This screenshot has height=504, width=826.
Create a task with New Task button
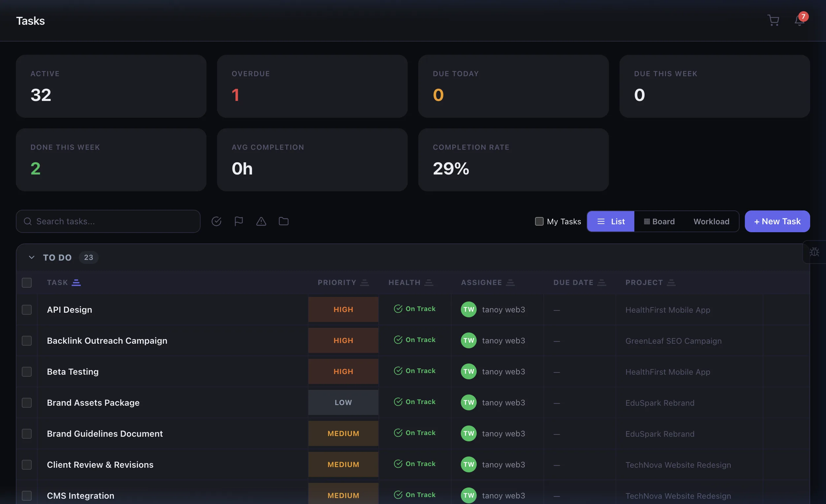click(777, 221)
